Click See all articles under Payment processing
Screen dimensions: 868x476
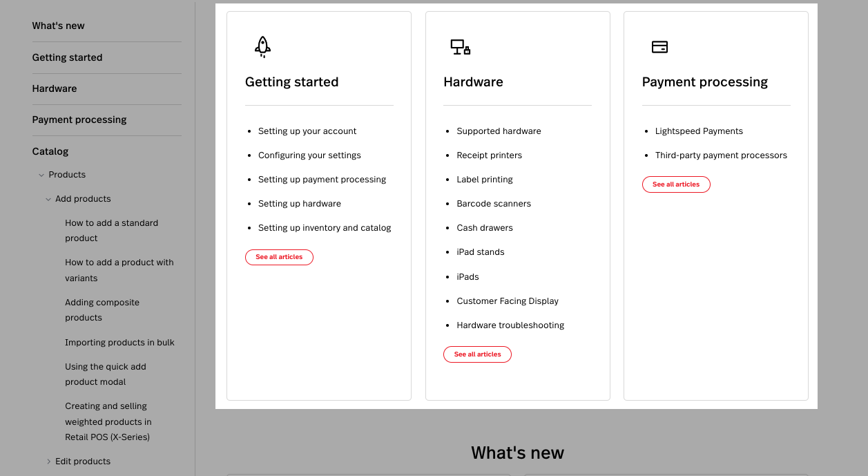point(676,184)
